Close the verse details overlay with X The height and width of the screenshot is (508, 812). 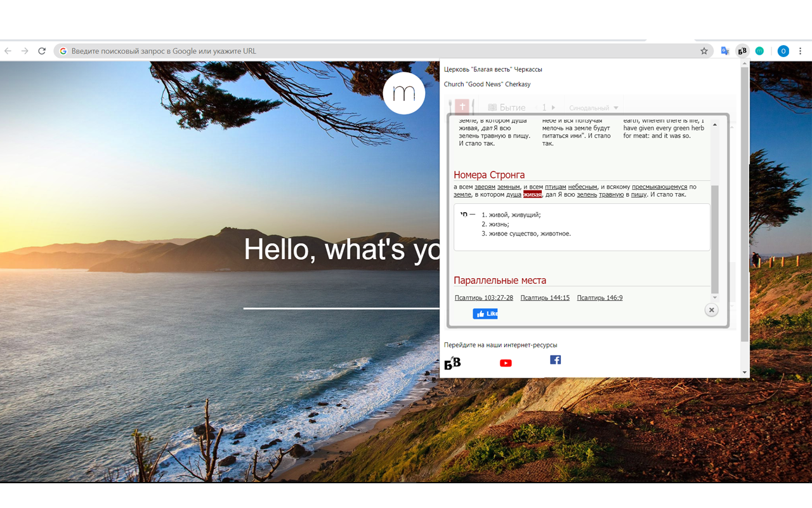(712, 310)
